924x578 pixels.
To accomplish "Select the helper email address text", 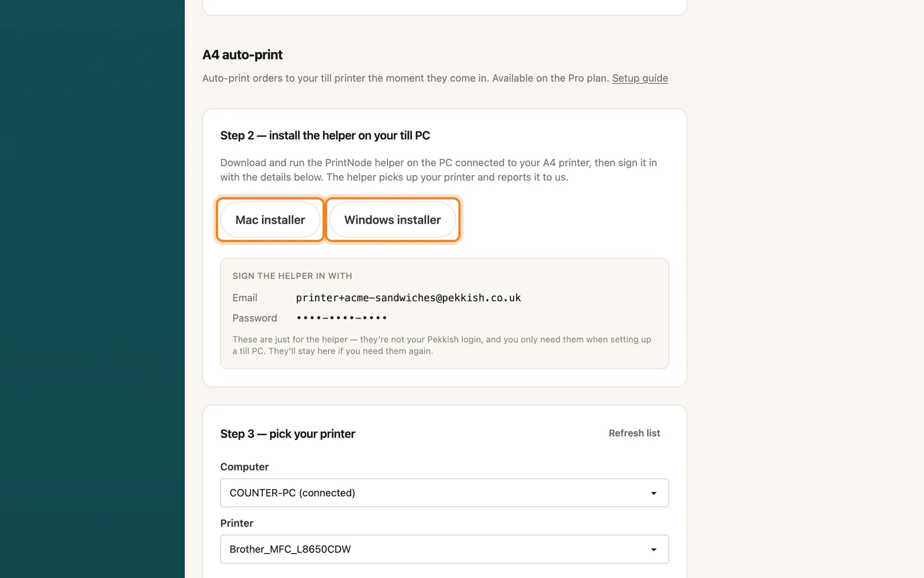I will click(408, 298).
